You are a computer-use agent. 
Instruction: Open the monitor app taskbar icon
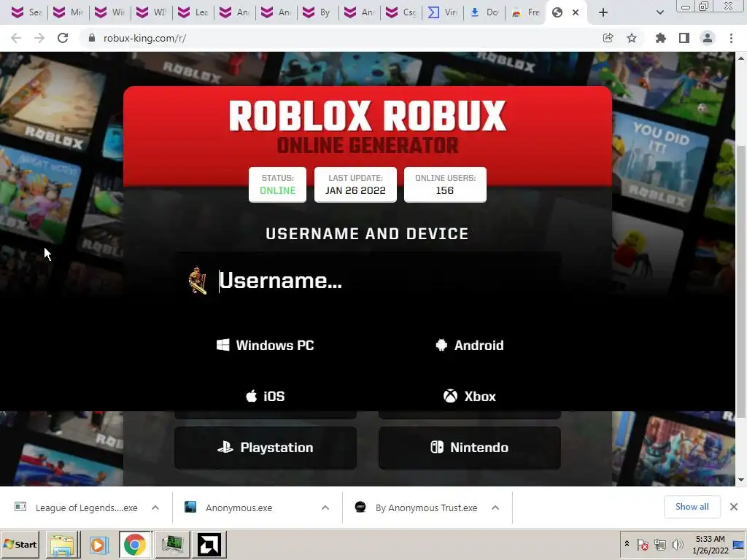click(x=172, y=545)
